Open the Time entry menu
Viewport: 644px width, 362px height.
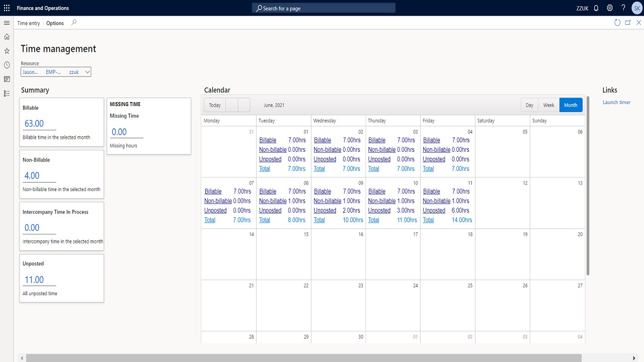tap(29, 23)
